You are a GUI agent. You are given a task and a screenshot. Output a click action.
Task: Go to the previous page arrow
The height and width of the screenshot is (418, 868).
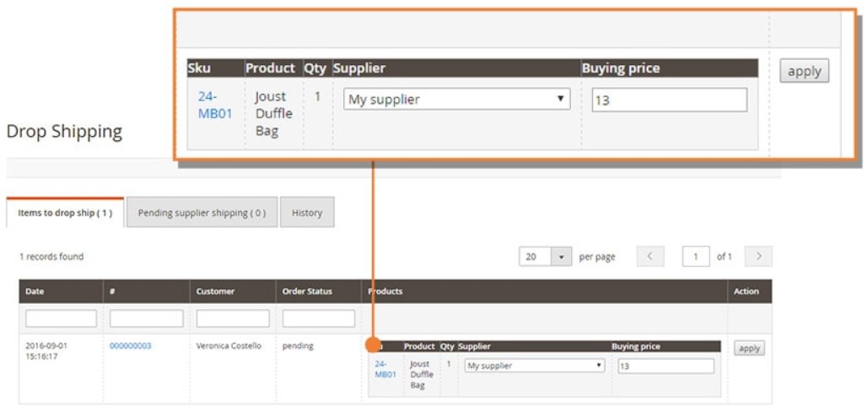650,257
